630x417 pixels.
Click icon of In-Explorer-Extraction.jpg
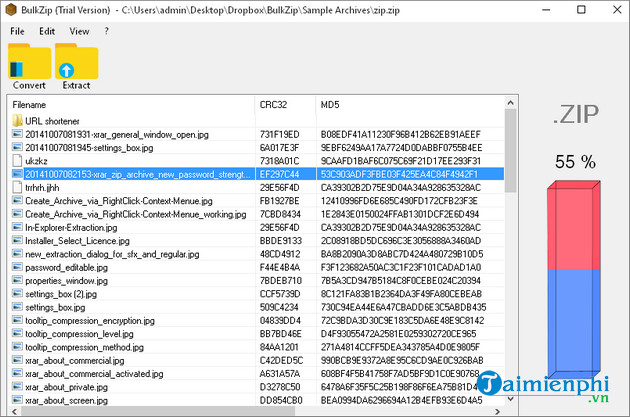(17, 227)
